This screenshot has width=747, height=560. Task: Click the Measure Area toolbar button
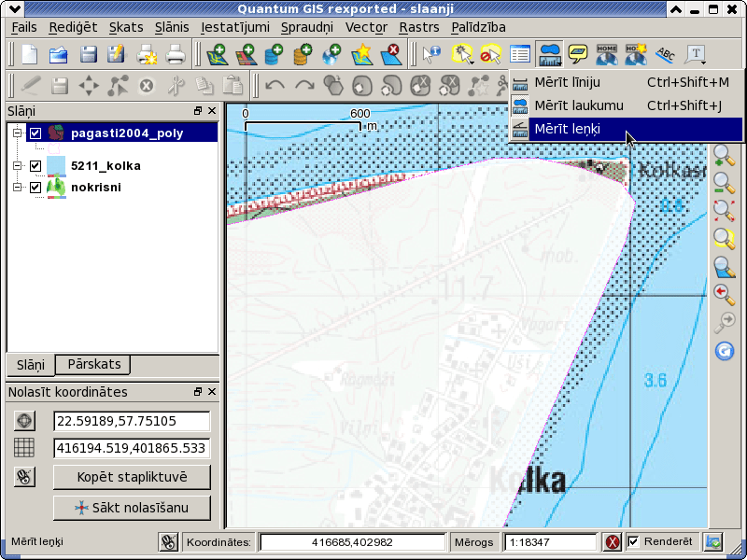548,54
